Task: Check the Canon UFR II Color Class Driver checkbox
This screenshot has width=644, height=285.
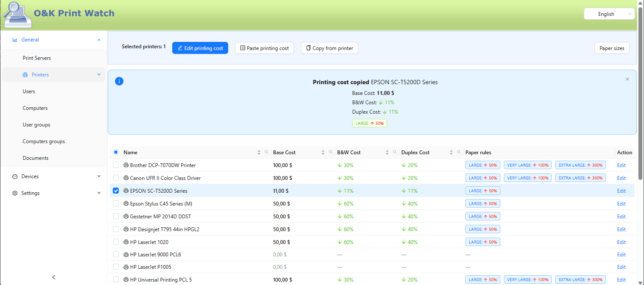Action: pos(116,178)
